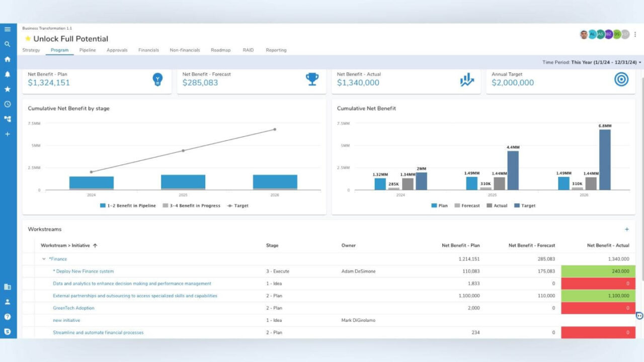The height and width of the screenshot is (362, 644).
Task: Click owner Mark DiGirolamo cell
Action: coord(358,320)
